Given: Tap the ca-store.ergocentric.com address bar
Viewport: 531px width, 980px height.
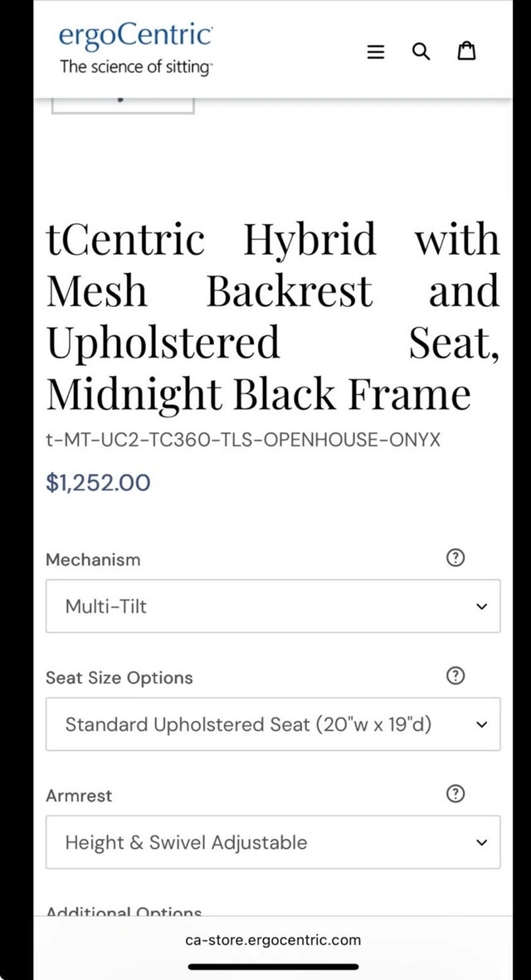Looking at the screenshot, I should pyautogui.click(x=273, y=940).
